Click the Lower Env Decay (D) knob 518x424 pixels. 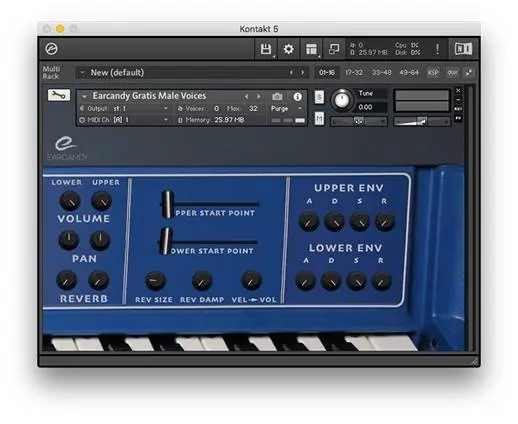331,281
